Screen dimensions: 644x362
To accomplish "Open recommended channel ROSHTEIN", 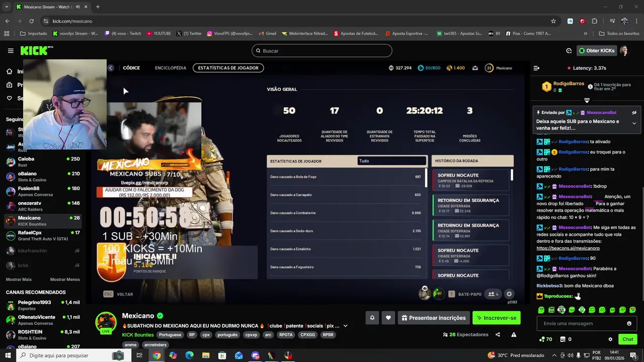I will coord(43,335).
